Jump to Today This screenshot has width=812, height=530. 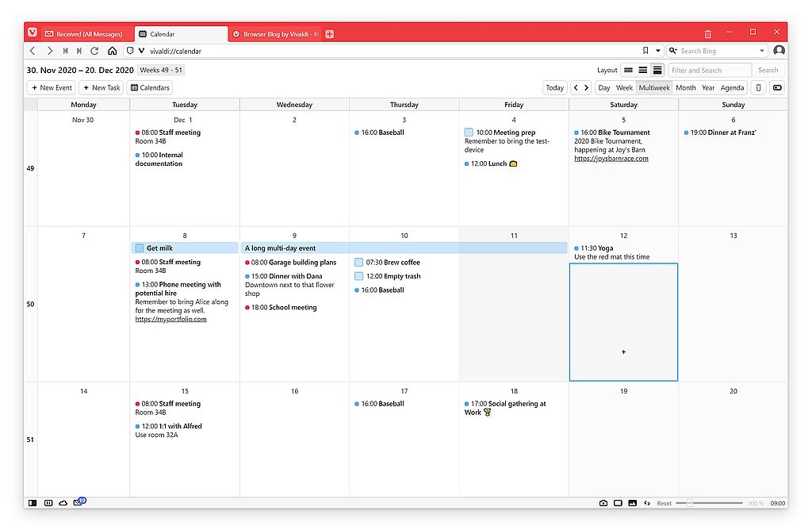point(554,87)
